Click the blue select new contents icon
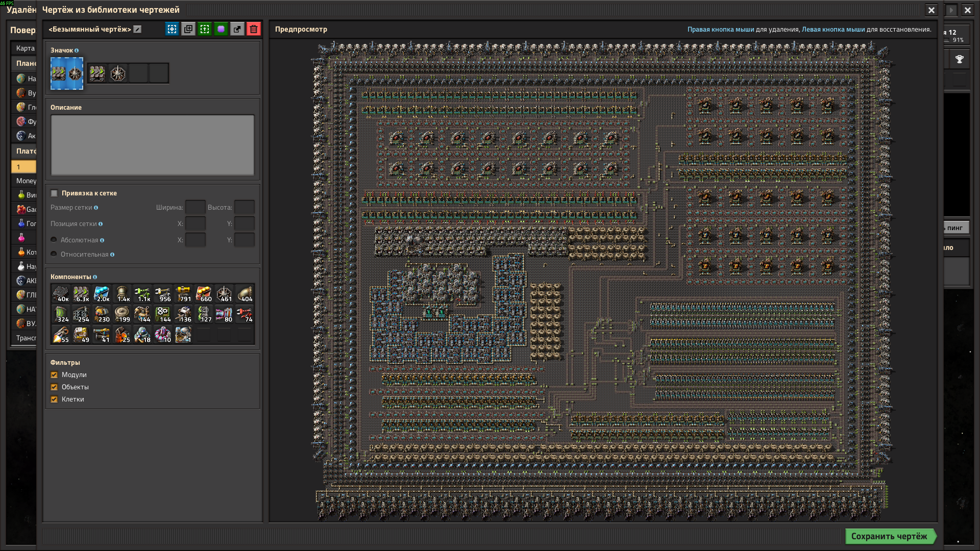This screenshot has height=551, width=980. tap(172, 29)
